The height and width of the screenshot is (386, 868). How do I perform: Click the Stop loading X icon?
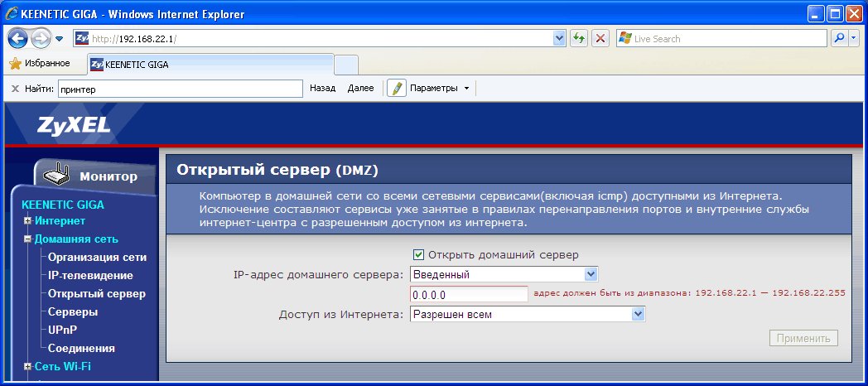[600, 38]
